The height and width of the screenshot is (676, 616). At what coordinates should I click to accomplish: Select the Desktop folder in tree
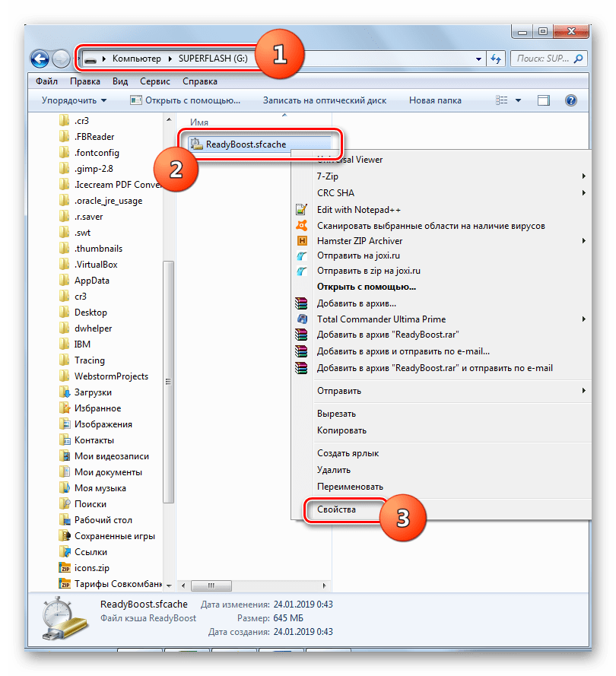click(90, 313)
